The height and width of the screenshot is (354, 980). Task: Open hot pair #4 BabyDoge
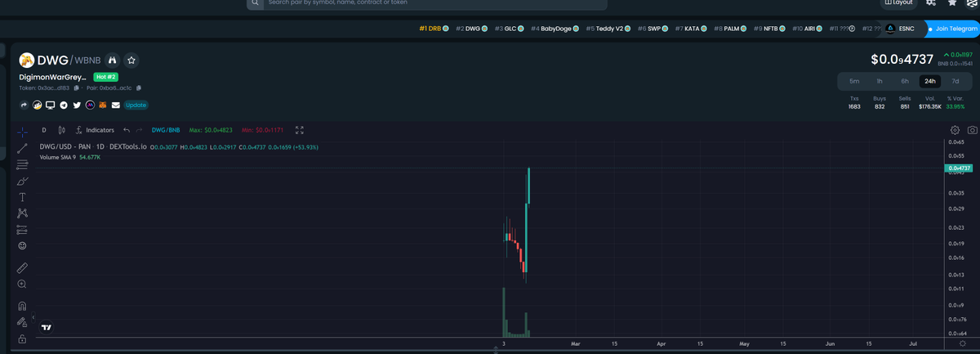pyautogui.click(x=555, y=29)
